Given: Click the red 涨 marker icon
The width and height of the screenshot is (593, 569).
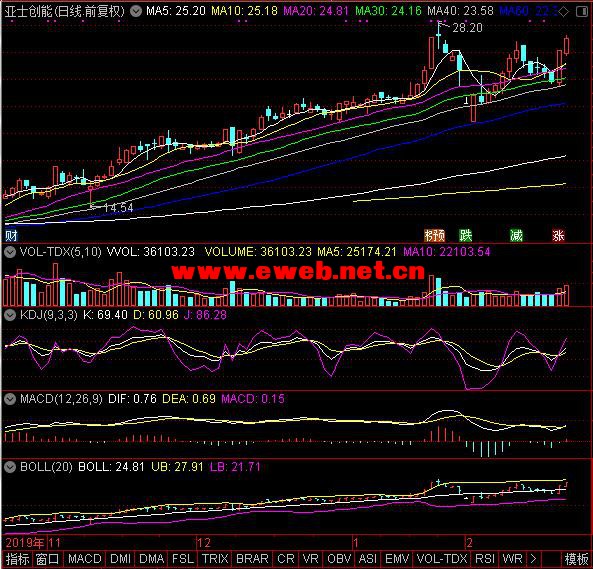Looking at the screenshot, I should pyautogui.click(x=558, y=236).
